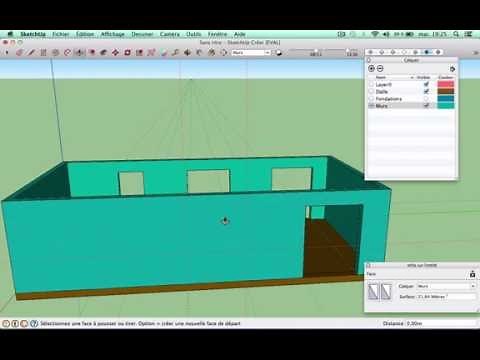This screenshot has height=360, width=480.
Task: Open the Caméra menu
Action: [x=170, y=34]
